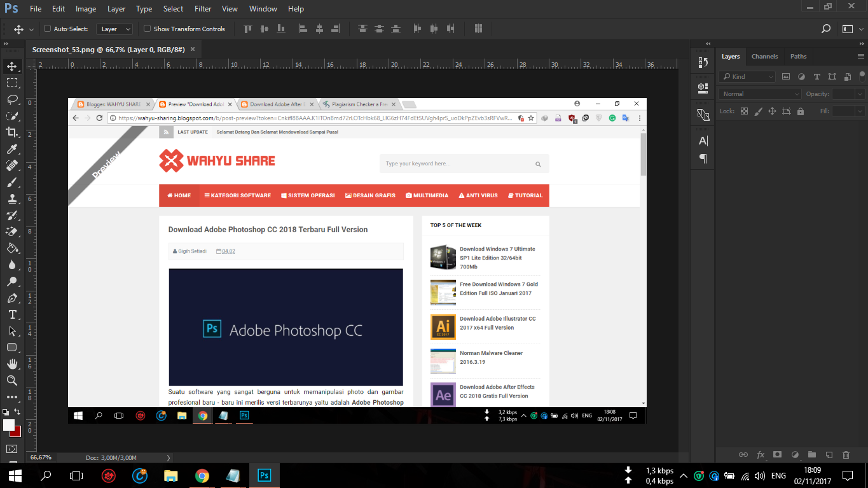The width and height of the screenshot is (868, 488).
Task: Toggle filter for smart objects
Action: pos(847,76)
